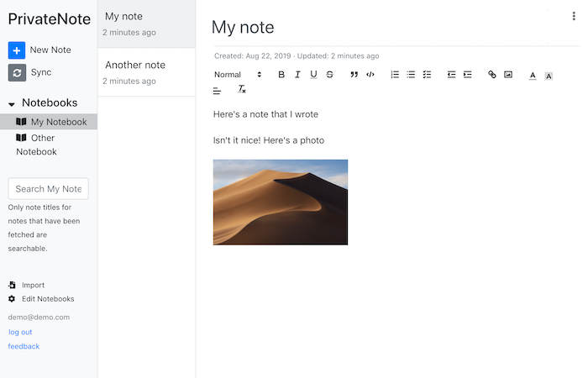
Task: Open the text background highlight picker
Action: pos(549,76)
